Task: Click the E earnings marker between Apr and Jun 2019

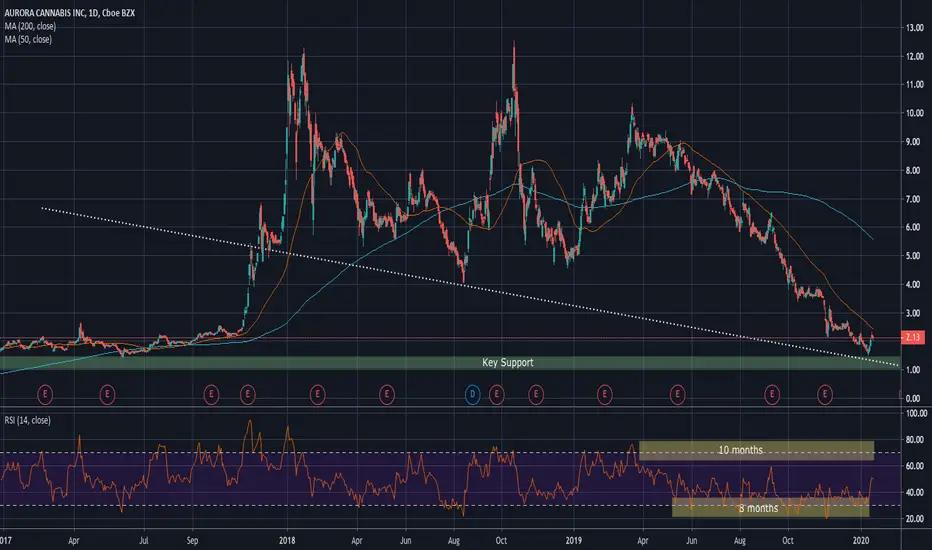Action: click(678, 394)
